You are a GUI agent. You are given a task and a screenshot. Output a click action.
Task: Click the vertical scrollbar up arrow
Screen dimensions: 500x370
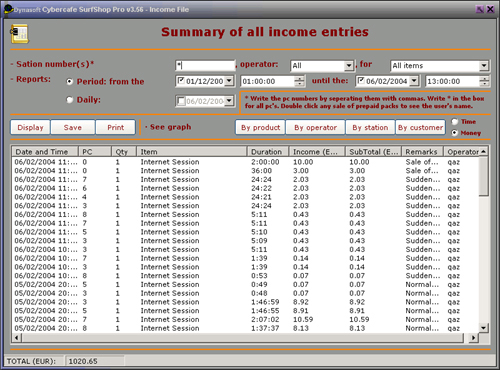tap(484, 152)
